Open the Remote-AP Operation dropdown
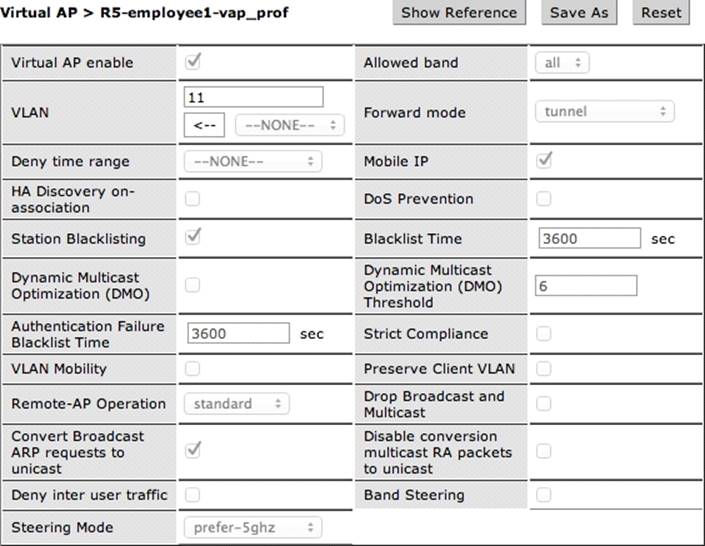This screenshot has width=705, height=546. 236,404
